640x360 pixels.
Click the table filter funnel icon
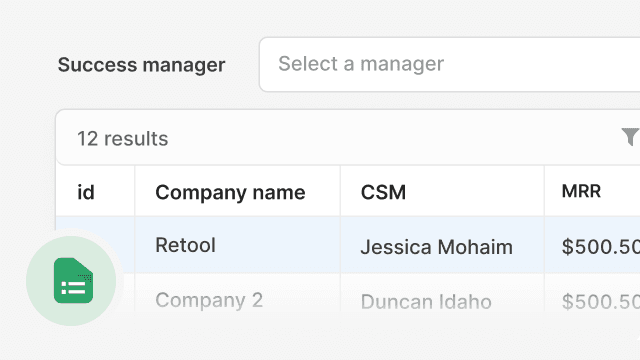pyautogui.click(x=630, y=137)
